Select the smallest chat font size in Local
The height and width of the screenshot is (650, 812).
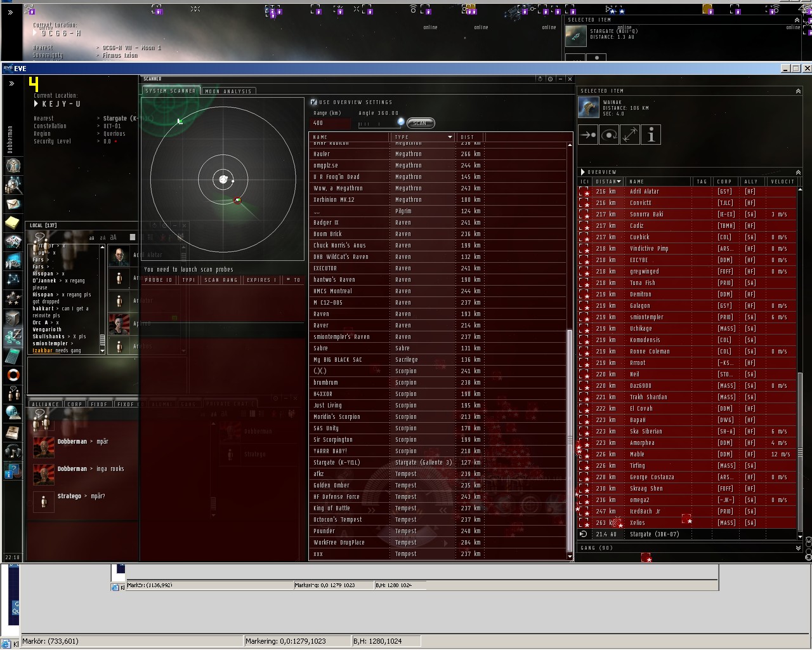(91, 238)
